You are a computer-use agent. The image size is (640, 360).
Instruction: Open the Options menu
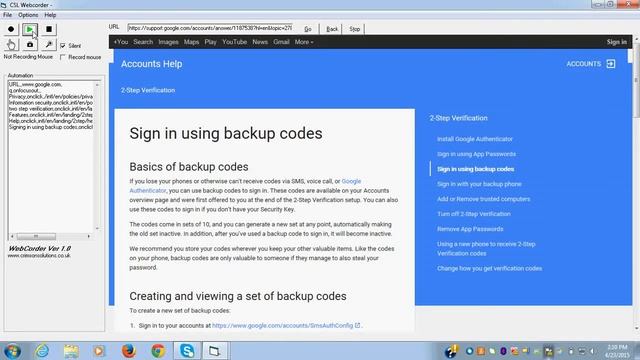coord(28,15)
